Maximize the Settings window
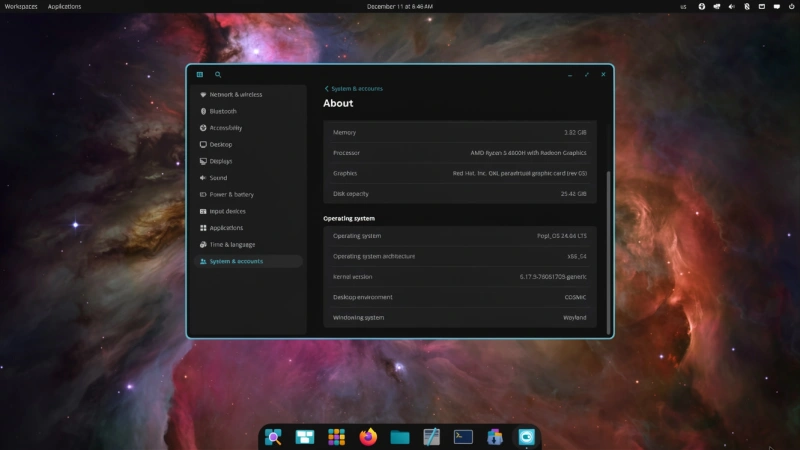This screenshot has width=800, height=450. pyautogui.click(x=587, y=74)
